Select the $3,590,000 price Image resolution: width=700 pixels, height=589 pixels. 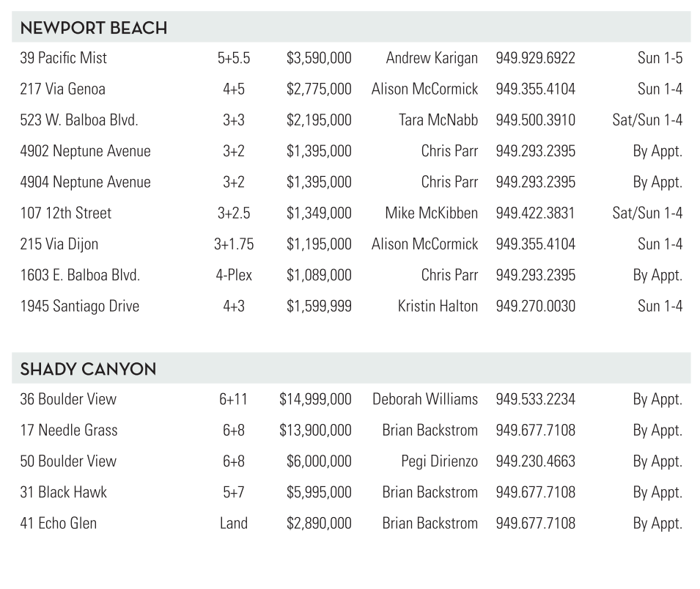tap(319, 58)
